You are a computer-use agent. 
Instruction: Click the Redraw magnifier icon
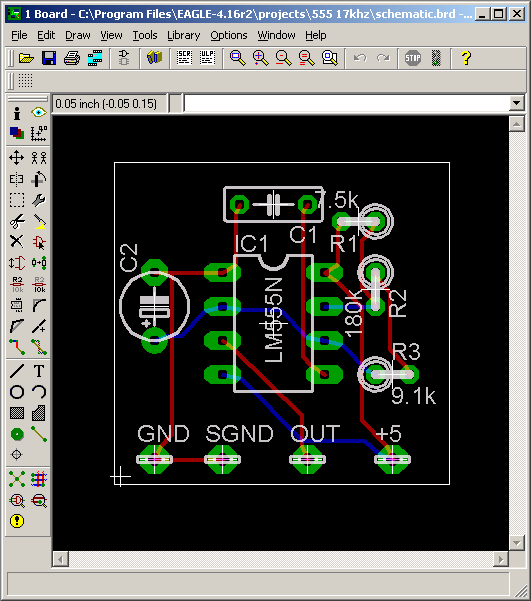pos(306,58)
